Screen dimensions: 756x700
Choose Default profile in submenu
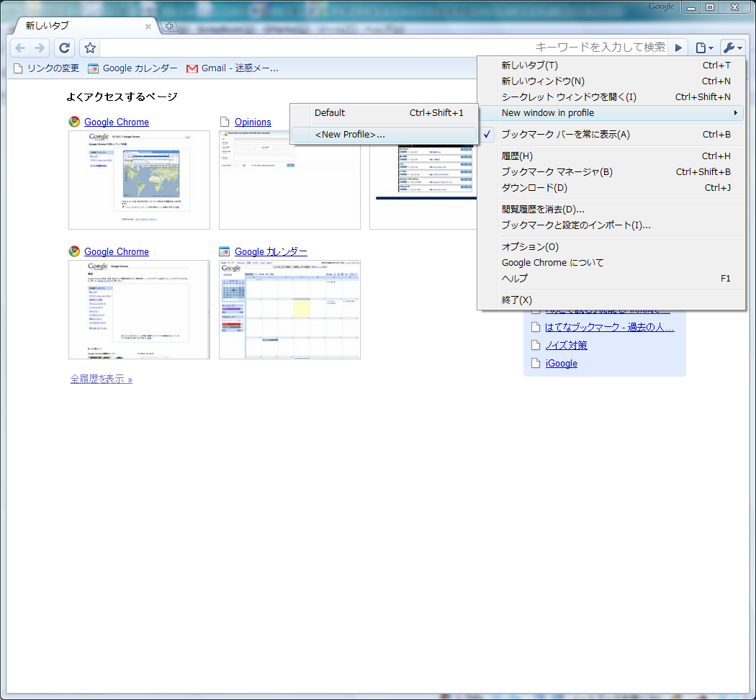[384, 113]
